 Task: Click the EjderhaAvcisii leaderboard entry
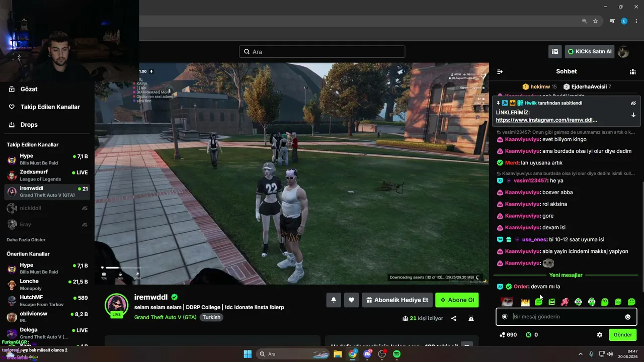point(588,86)
